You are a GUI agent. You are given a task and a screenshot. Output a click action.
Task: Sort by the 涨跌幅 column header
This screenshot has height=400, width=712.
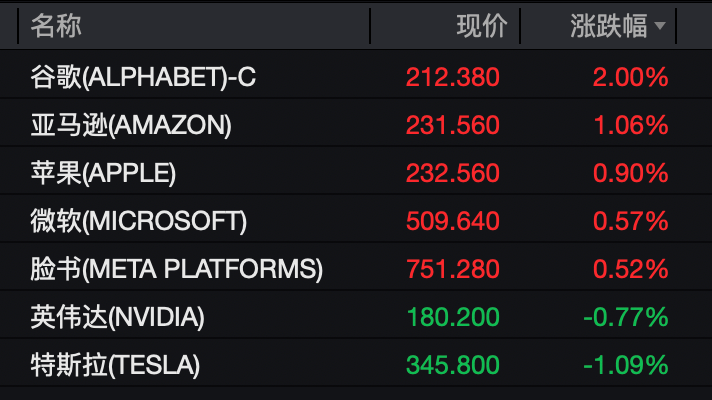click(608, 26)
